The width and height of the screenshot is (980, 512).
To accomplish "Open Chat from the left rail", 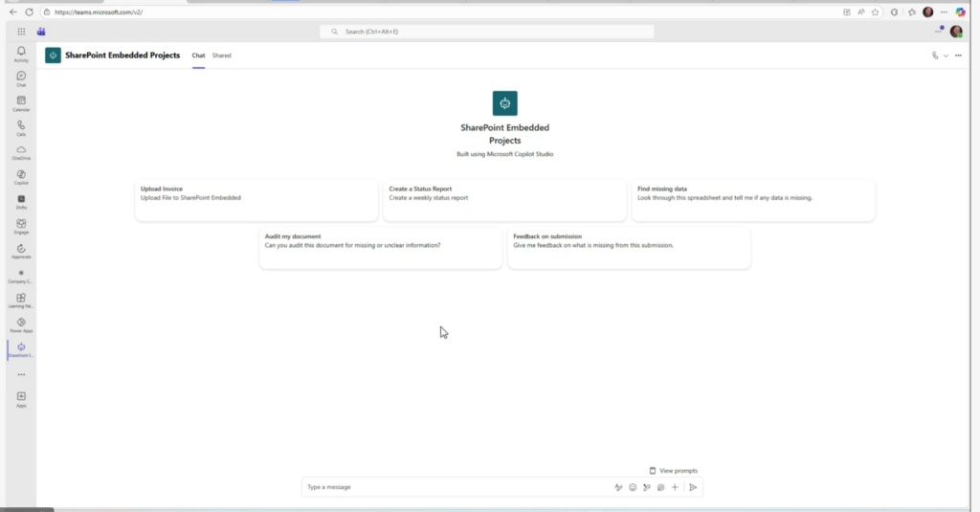I will click(x=21, y=78).
